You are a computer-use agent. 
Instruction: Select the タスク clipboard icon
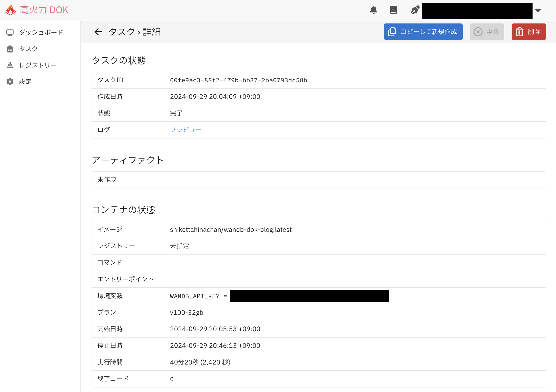point(10,48)
